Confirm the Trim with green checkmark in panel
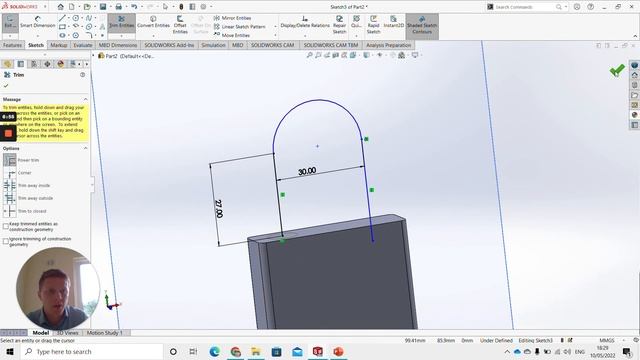Screen dimensions: 640x360 pyautogui.click(x=6, y=86)
